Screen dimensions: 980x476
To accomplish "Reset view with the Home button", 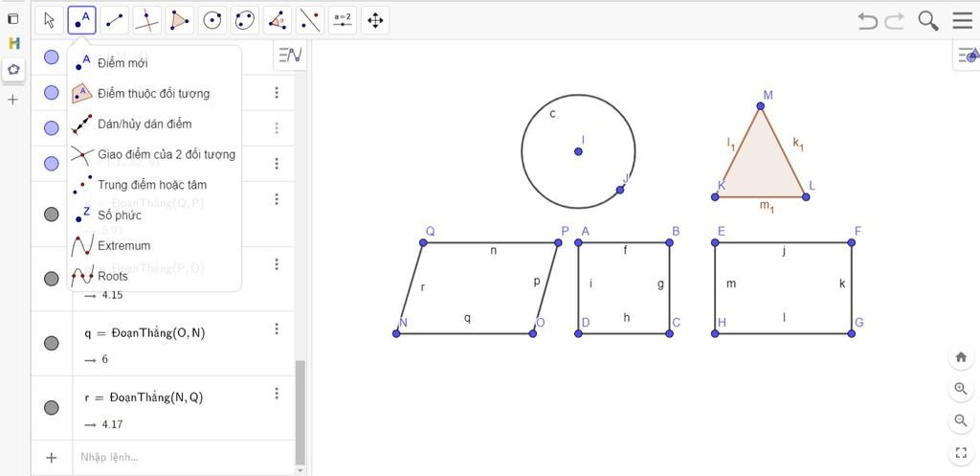I will pyautogui.click(x=961, y=357).
